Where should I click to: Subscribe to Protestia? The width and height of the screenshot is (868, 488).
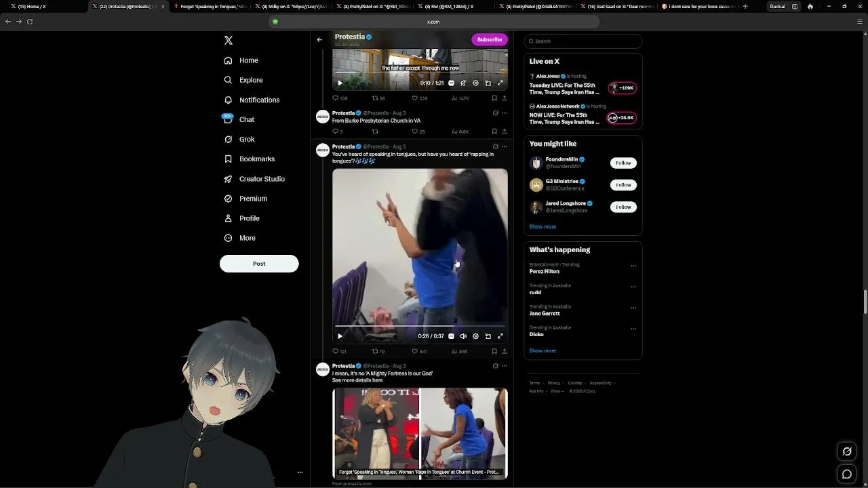pyautogui.click(x=489, y=39)
